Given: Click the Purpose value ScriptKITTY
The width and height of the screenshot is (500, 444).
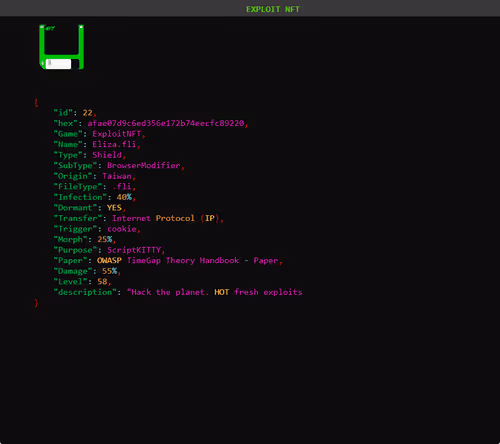Looking at the screenshot, I should tap(134, 250).
